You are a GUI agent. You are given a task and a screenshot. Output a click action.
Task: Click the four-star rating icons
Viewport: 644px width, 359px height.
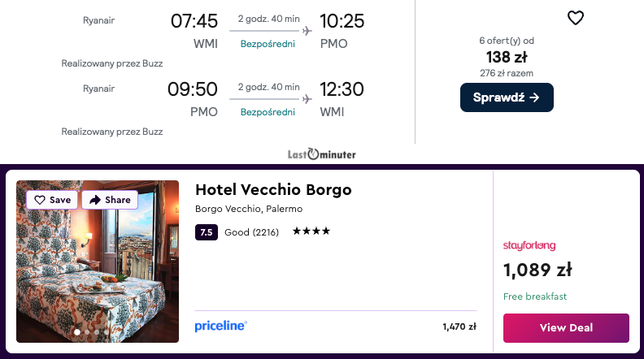click(311, 231)
